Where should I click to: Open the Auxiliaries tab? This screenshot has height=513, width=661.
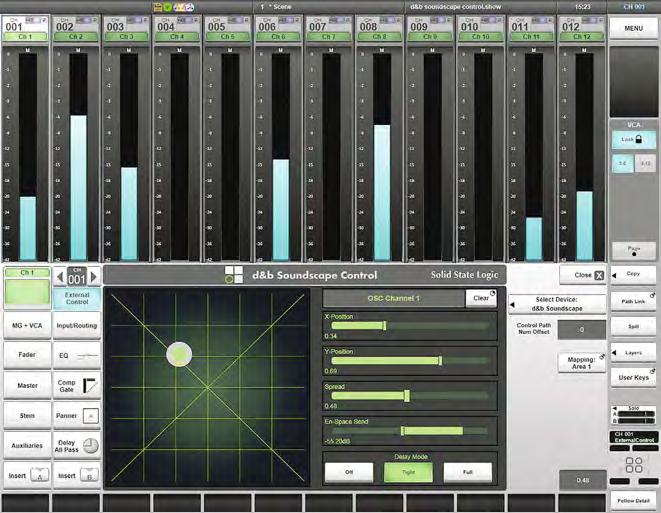pos(27,446)
